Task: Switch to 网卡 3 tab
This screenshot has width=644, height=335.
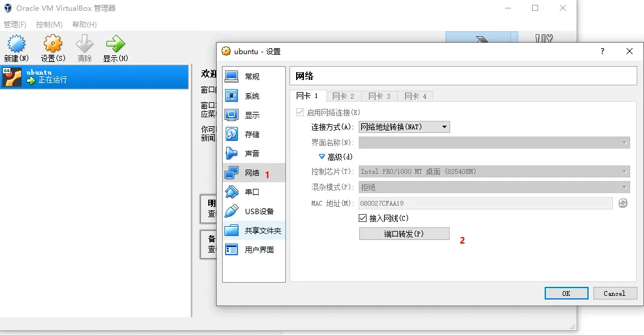Action: point(380,96)
